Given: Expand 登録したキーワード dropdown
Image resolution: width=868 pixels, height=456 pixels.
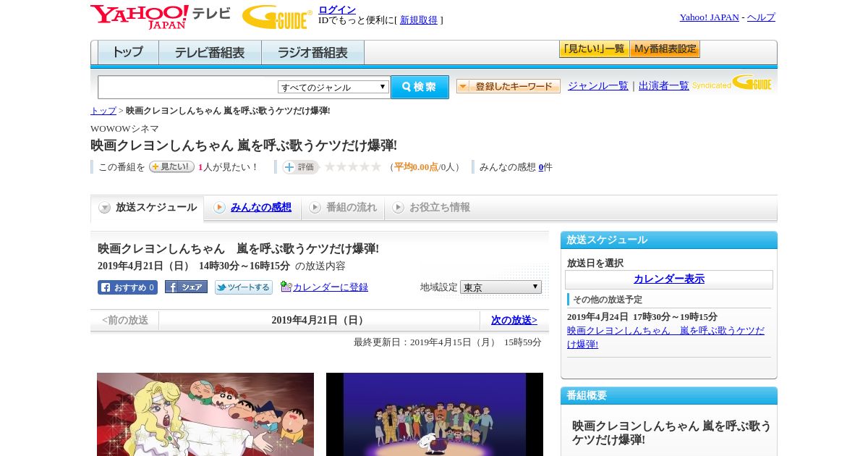Looking at the screenshot, I should [x=509, y=86].
